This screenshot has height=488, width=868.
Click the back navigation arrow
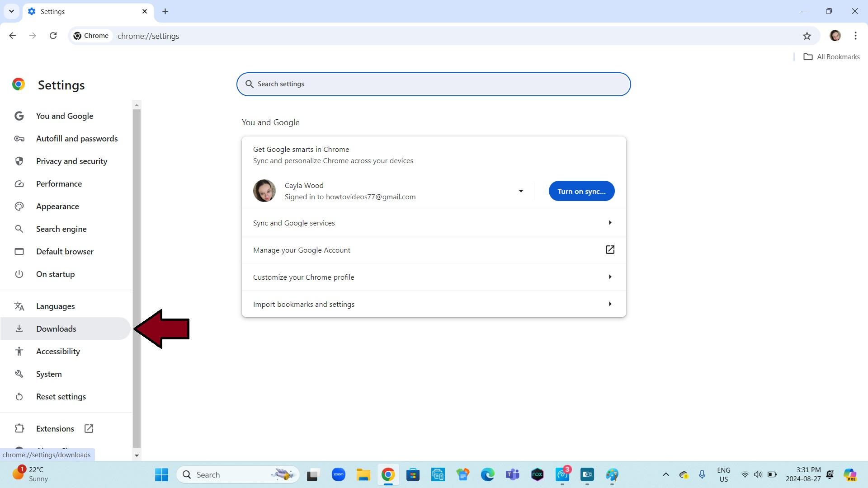tap(13, 36)
